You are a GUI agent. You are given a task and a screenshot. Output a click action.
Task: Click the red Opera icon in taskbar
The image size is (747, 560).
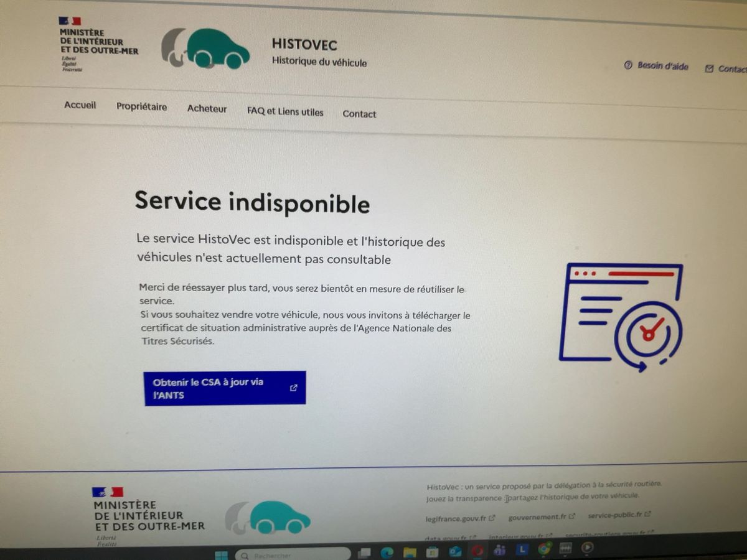pos(477,551)
